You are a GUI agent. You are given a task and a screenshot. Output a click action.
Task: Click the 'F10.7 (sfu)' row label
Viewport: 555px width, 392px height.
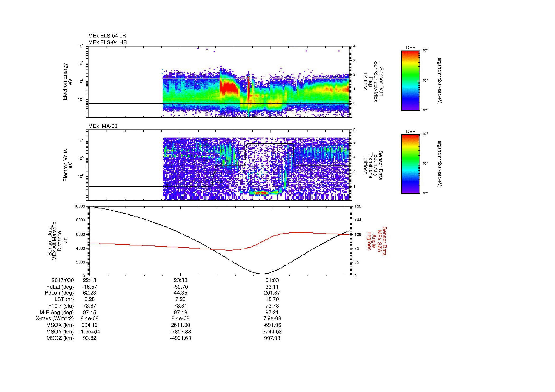(x=61, y=306)
